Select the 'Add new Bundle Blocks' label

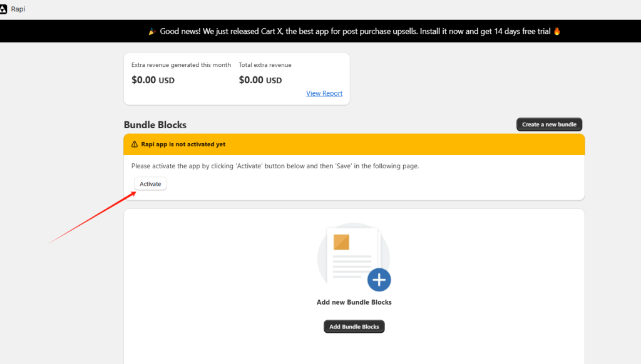coord(354,302)
